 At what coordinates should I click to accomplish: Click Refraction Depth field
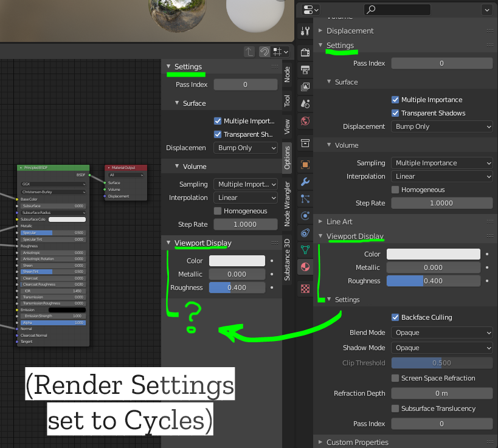pos(442,393)
